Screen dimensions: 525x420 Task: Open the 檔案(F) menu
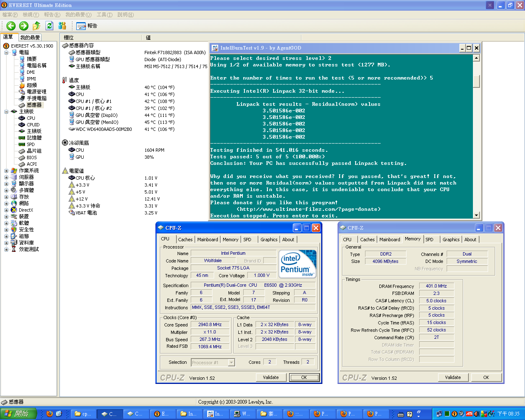click(x=10, y=15)
